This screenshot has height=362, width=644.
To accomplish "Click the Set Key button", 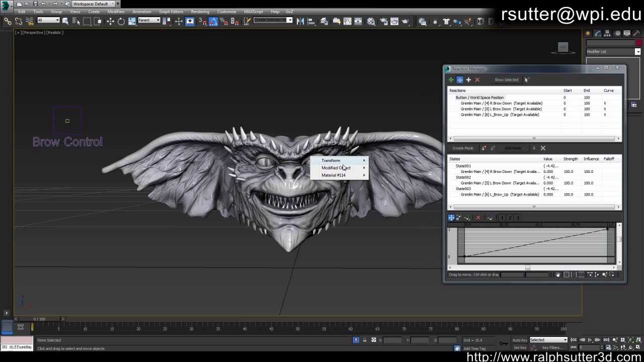I will [x=520, y=347].
